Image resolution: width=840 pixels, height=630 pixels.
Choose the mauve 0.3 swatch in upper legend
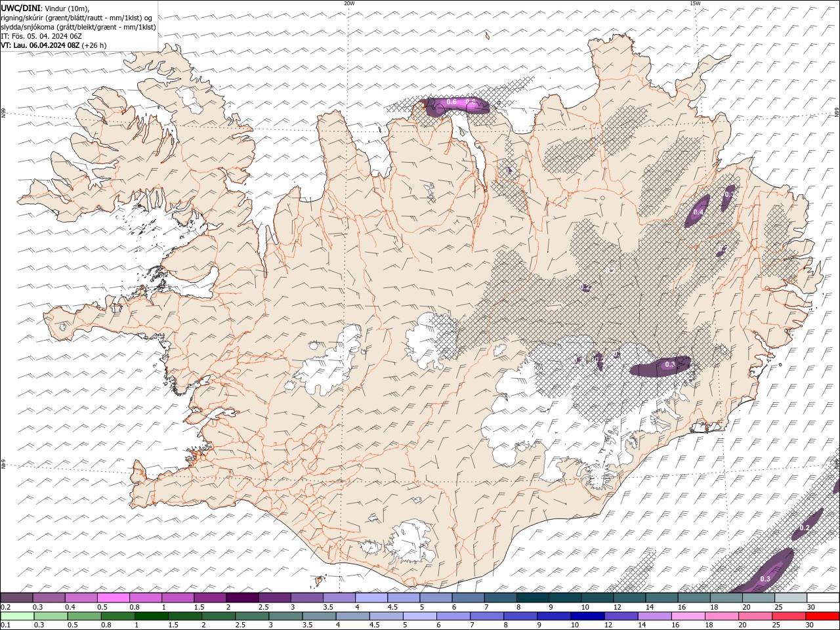[49, 597]
